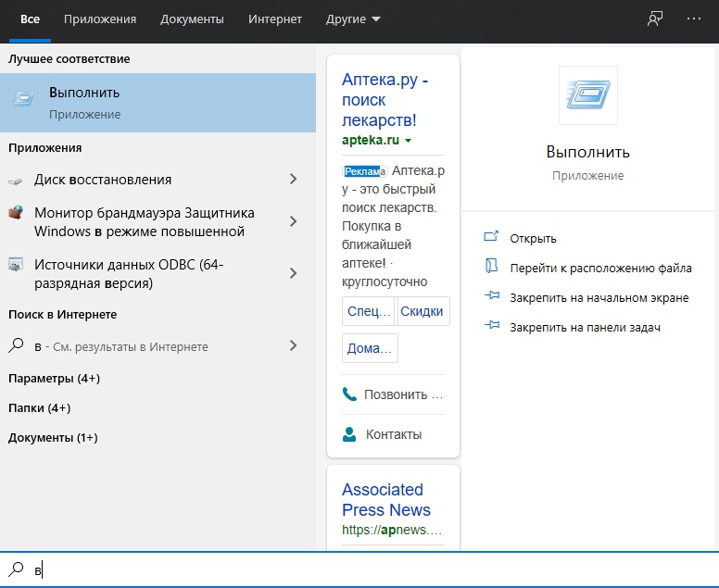Image resolution: width=719 pixels, height=588 pixels.
Task: Open the feedback person icon in header
Action: [655, 19]
